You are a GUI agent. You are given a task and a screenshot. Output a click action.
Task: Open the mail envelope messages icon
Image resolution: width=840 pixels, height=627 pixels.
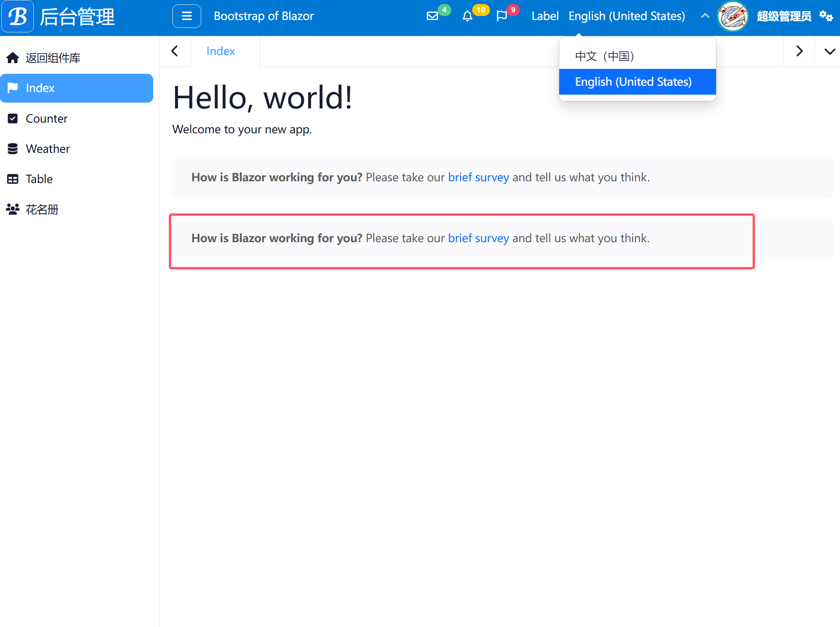(x=432, y=16)
